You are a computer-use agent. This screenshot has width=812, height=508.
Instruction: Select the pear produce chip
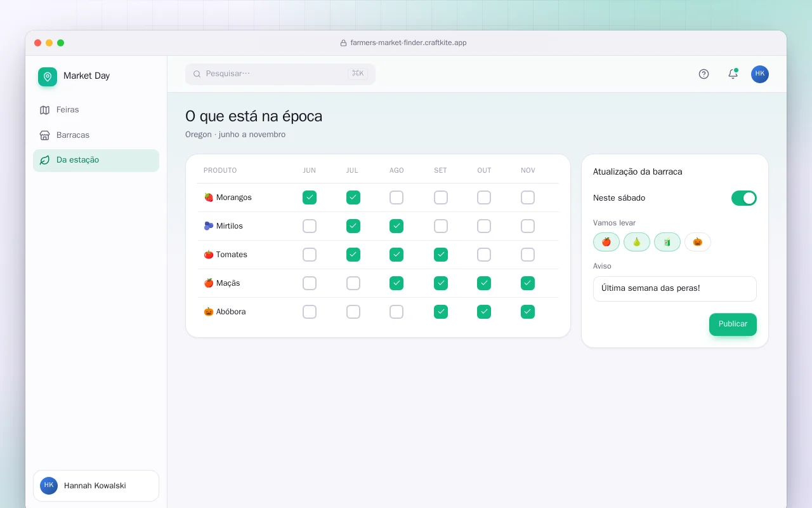point(637,242)
